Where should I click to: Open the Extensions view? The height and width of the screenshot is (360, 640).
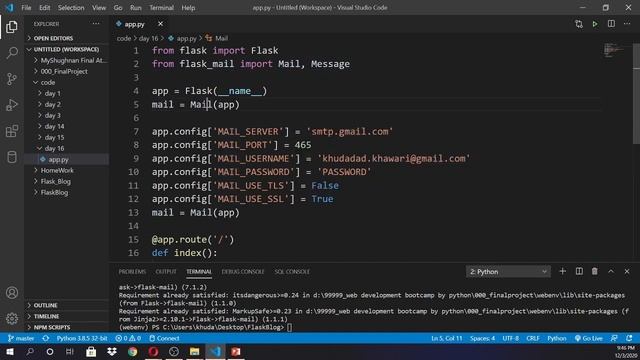click(12, 131)
